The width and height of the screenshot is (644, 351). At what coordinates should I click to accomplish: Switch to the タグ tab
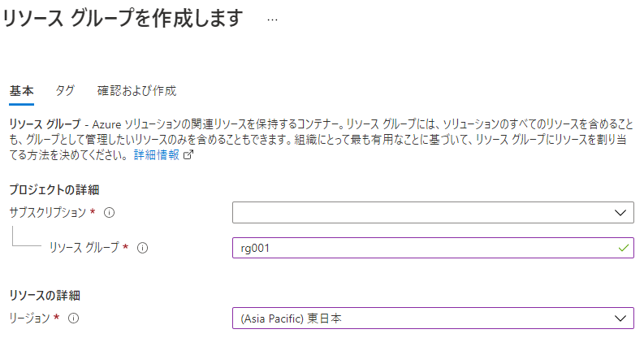tap(65, 90)
